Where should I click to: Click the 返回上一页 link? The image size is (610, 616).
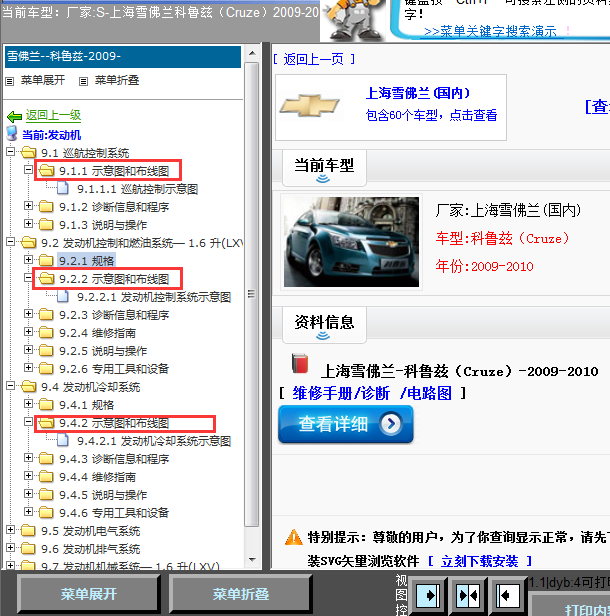coord(313,59)
